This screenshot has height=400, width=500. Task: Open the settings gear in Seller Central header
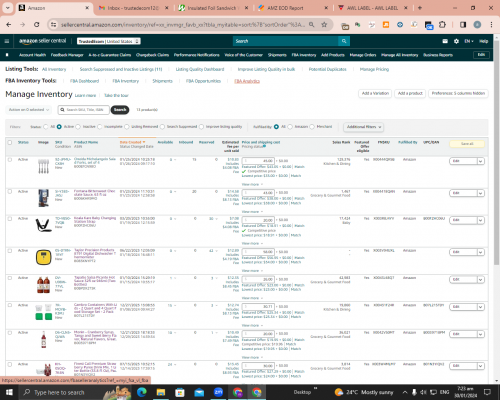(x=456, y=41)
